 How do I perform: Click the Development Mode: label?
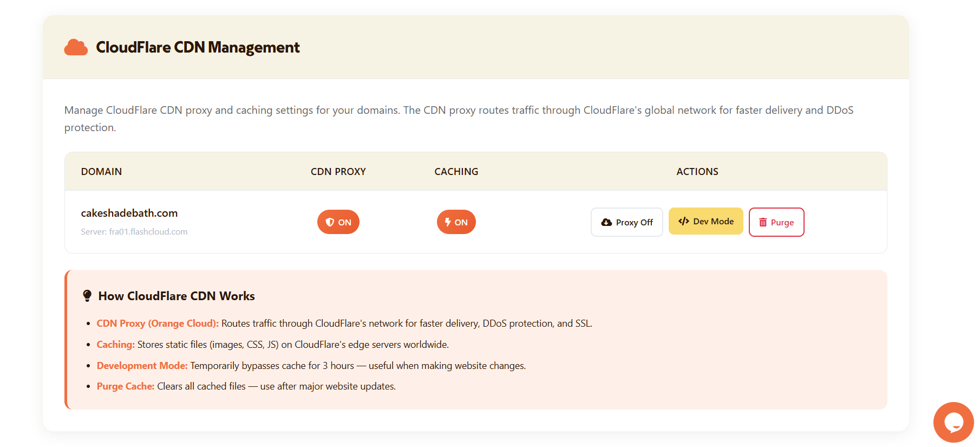click(142, 366)
